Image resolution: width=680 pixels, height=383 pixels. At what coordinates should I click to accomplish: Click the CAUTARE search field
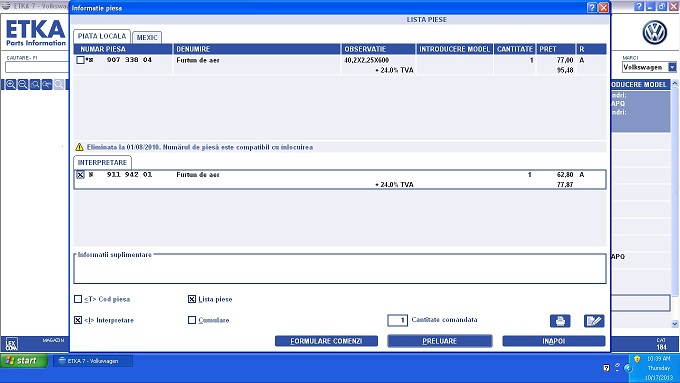point(37,67)
